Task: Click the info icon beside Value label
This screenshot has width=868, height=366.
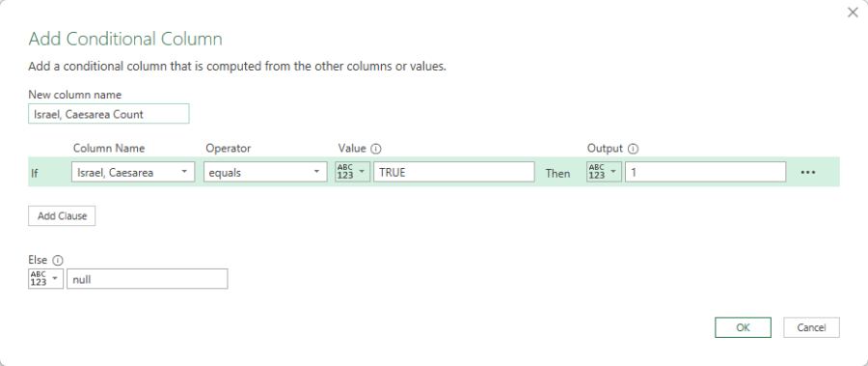Action: pos(376,149)
